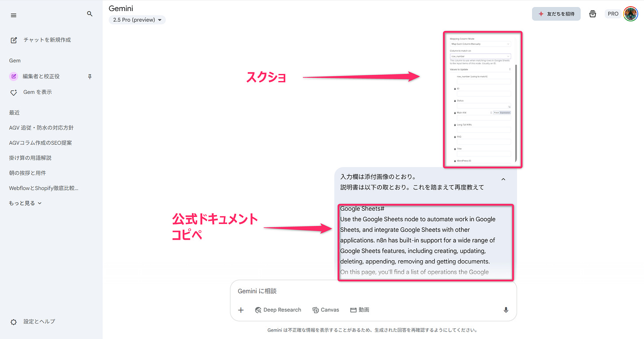This screenshot has width=644, height=339.
Task: Click the sidebar search magnifier icon
Action: (90, 14)
